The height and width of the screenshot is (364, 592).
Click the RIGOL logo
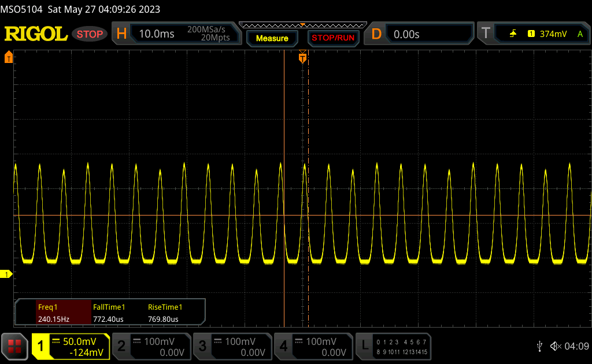[x=36, y=34]
